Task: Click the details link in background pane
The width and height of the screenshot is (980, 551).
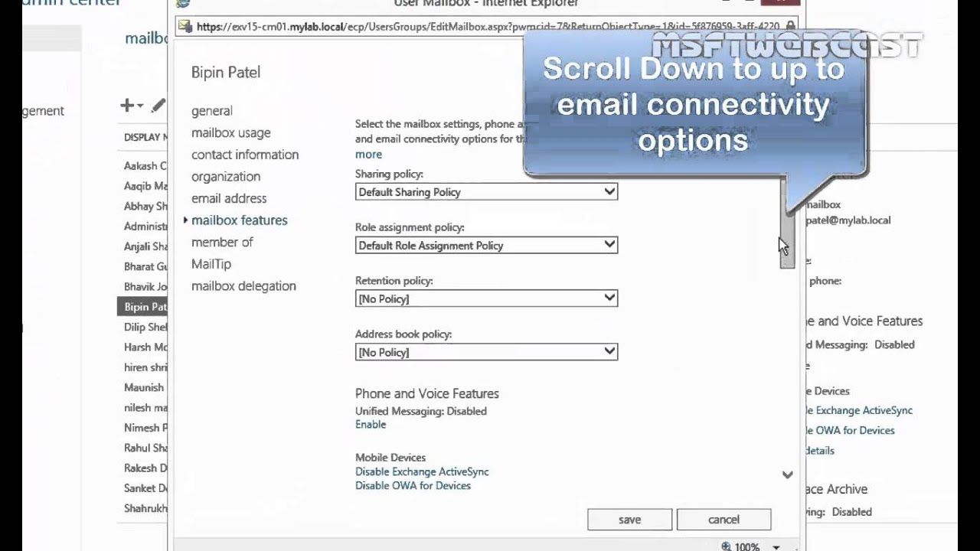Action: click(820, 451)
